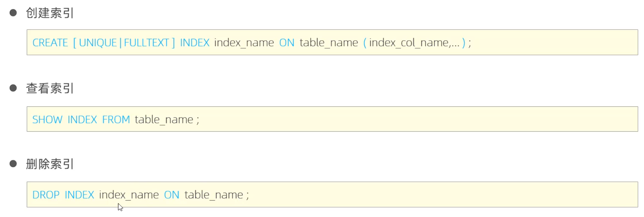Image resolution: width=644 pixels, height=217 pixels.
Task: Click the FROM keyword in the show statement
Action: pos(116,119)
